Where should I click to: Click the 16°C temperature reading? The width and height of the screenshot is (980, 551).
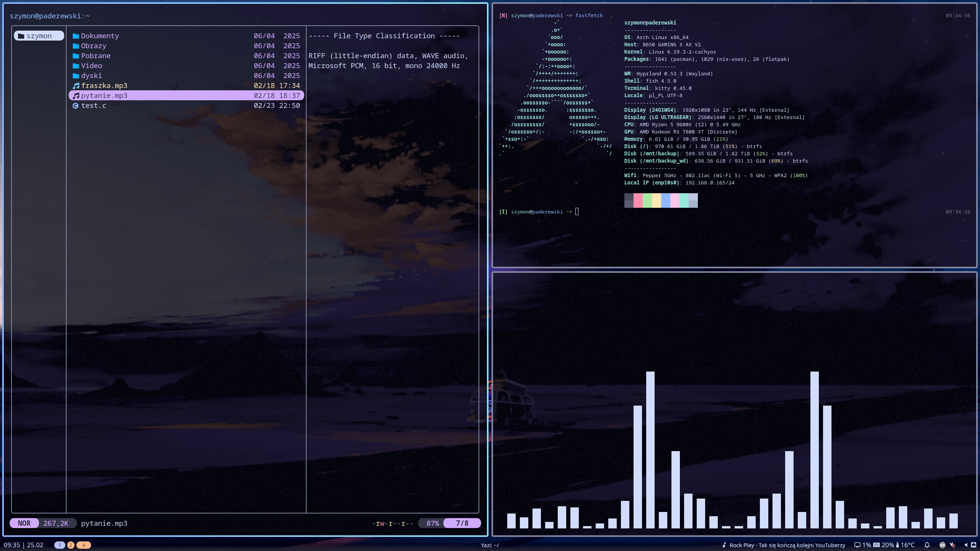click(908, 545)
